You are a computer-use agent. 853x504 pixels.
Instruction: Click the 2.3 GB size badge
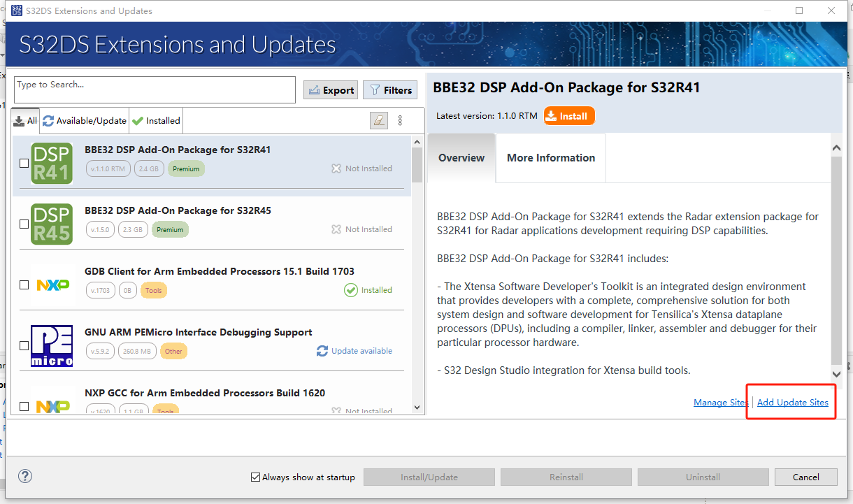(x=133, y=229)
